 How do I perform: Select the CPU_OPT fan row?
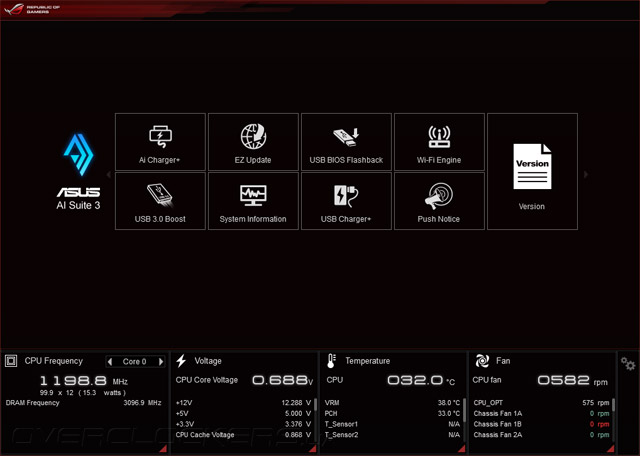point(541,403)
